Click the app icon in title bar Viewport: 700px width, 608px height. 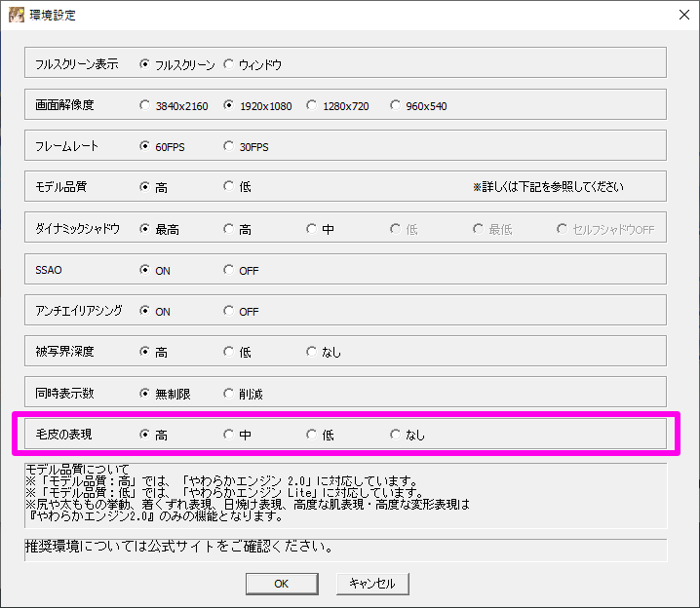[17, 16]
